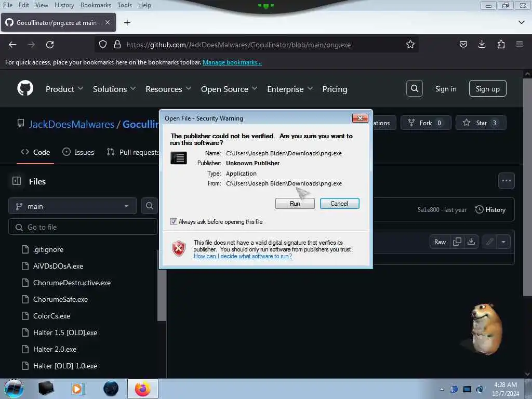Download raw file icon next to Raw
This screenshot has height=399, width=532.
tap(471, 242)
